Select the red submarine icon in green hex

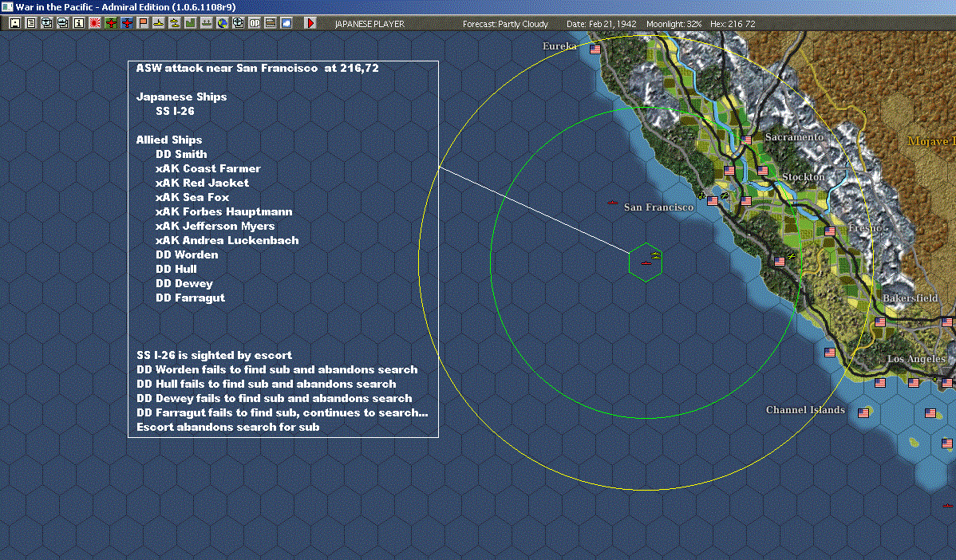pyautogui.click(x=646, y=262)
